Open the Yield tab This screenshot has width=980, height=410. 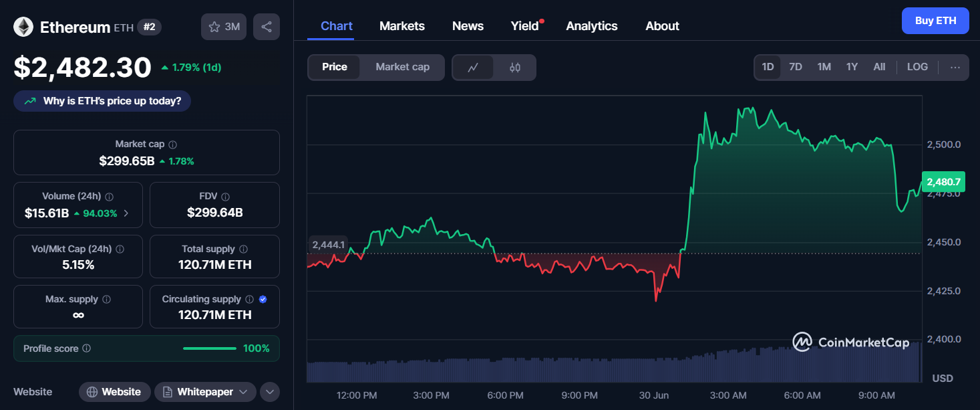pyautogui.click(x=525, y=26)
